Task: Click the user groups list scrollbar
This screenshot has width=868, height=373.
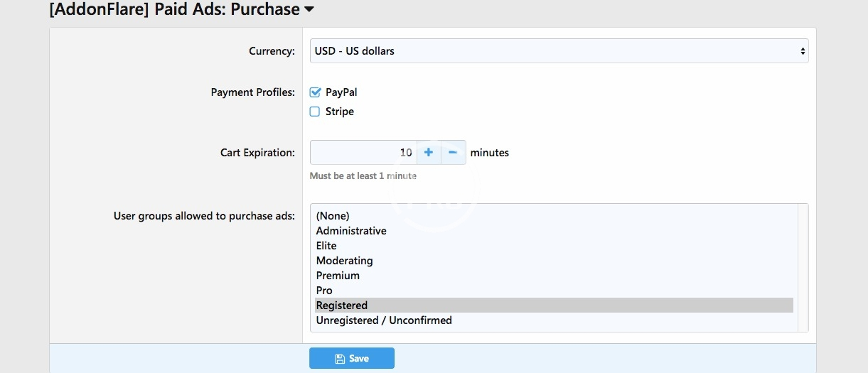Action: pos(803,268)
